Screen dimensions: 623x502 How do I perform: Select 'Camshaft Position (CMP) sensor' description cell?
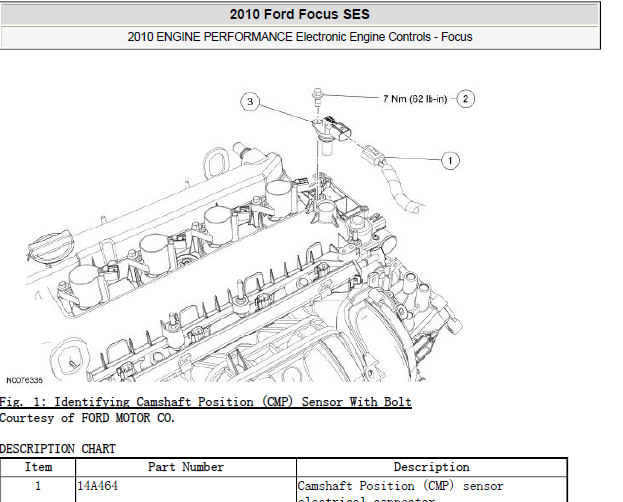tap(431, 489)
